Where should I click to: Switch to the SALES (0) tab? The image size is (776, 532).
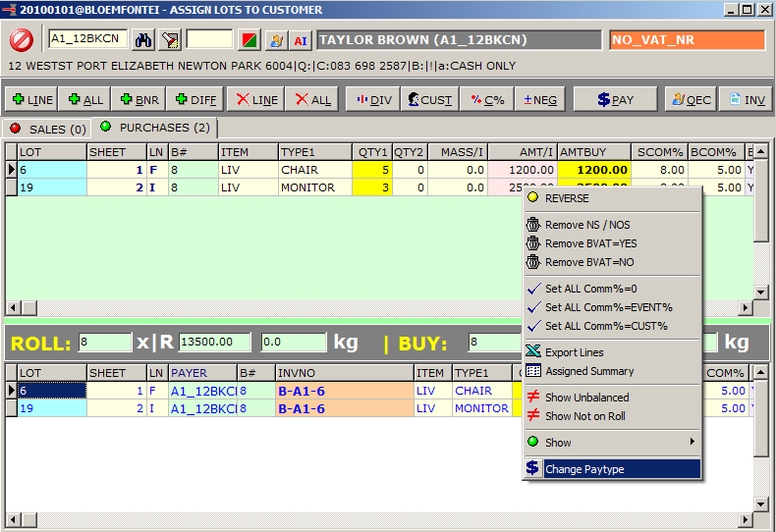pyautogui.click(x=47, y=129)
